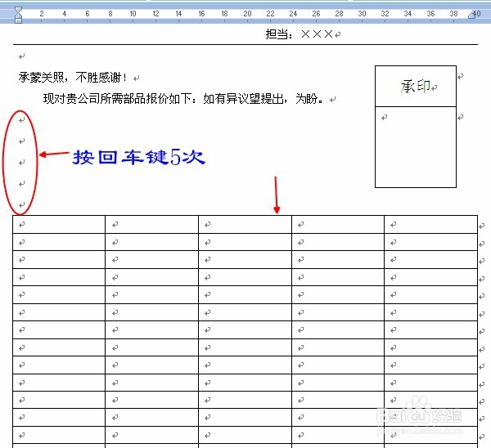Click the ruler number 20
The height and width of the screenshot is (448, 491).
(x=247, y=13)
